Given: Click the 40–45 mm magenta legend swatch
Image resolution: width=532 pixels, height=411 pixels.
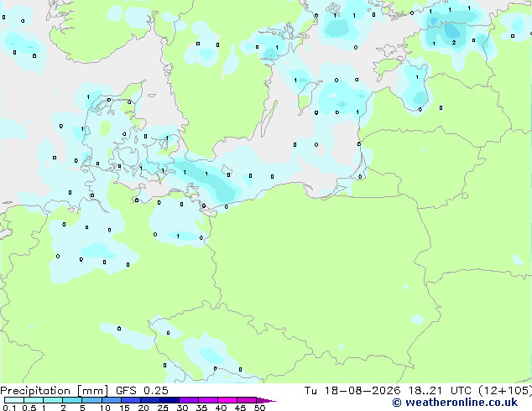Looking at the screenshot, I should click(227, 400).
